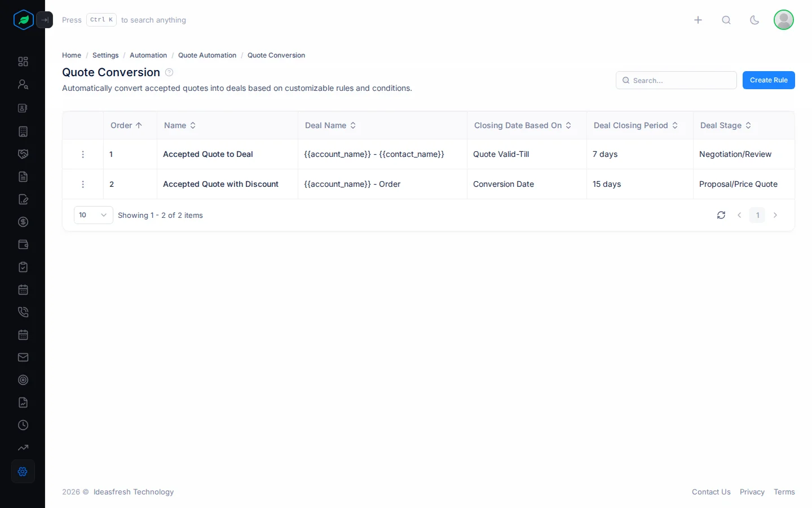Open the quotes edit-document sidebar icon
The image size is (812, 508).
(x=23, y=199)
